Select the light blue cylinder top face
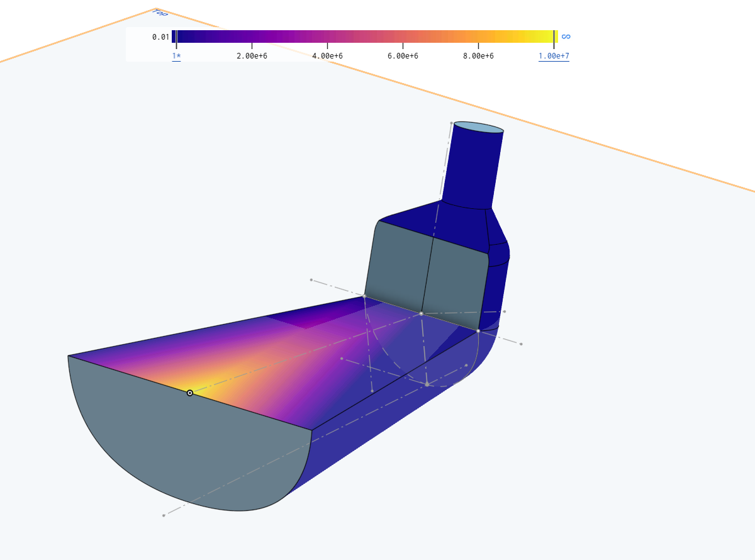This screenshot has width=755, height=560. pos(479,128)
